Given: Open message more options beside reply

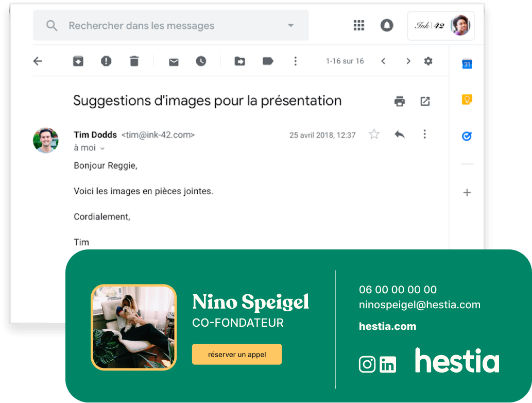Looking at the screenshot, I should coord(424,134).
